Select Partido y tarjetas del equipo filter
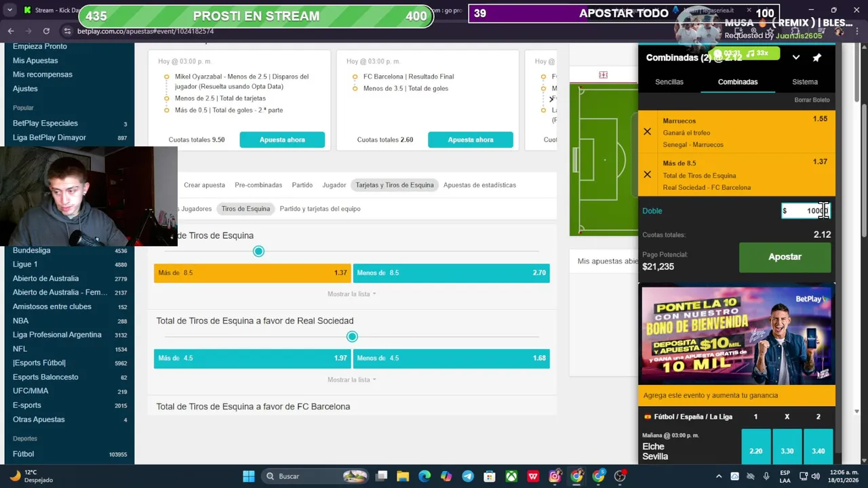 point(320,209)
